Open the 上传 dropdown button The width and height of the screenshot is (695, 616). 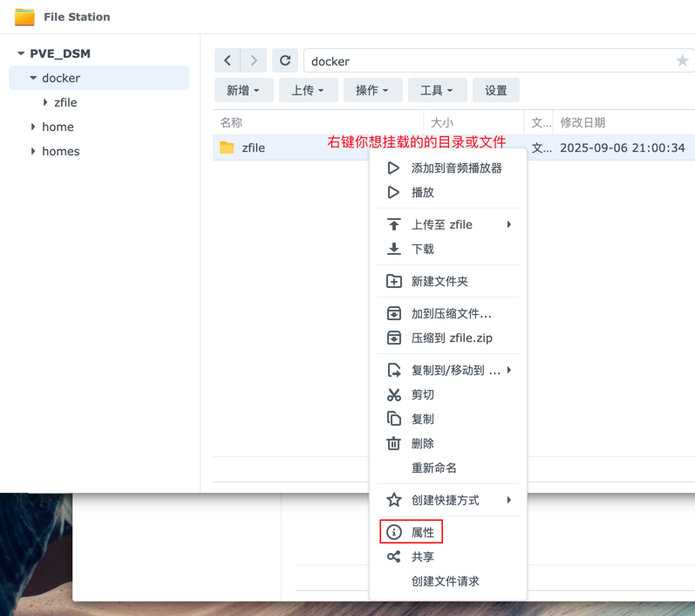tap(308, 90)
